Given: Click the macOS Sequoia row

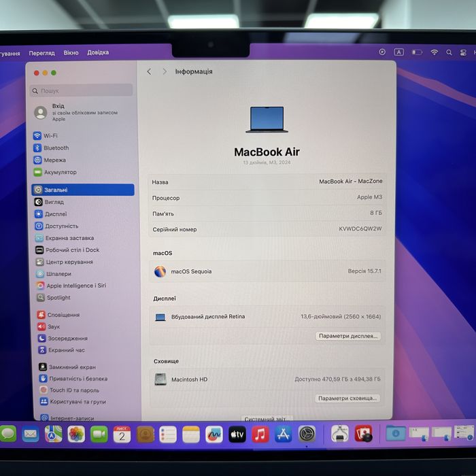Looking at the screenshot, I should click(267, 271).
